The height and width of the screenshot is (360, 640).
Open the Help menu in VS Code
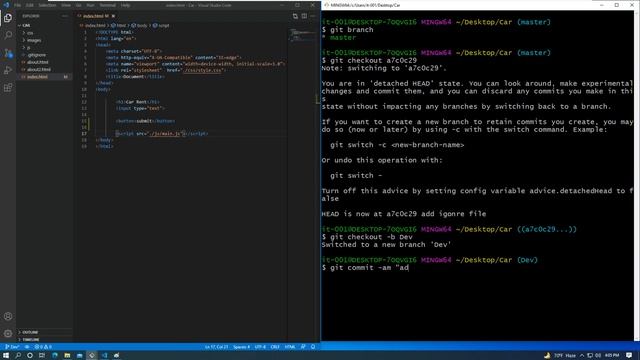125,5
